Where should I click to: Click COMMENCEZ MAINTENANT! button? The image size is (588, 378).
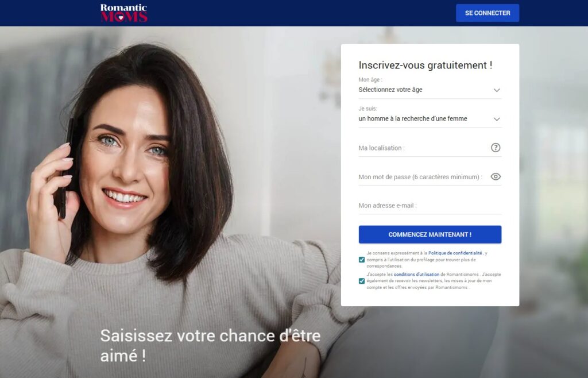point(430,234)
